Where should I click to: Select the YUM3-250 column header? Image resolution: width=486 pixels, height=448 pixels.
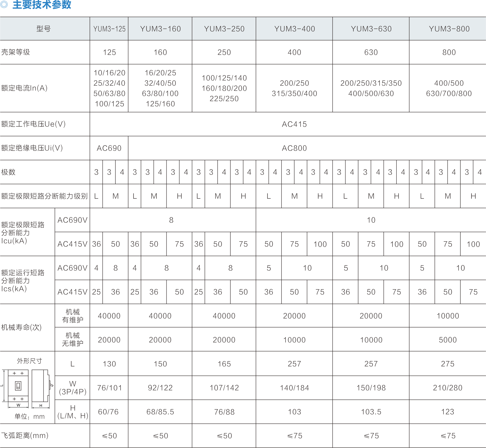(224, 29)
